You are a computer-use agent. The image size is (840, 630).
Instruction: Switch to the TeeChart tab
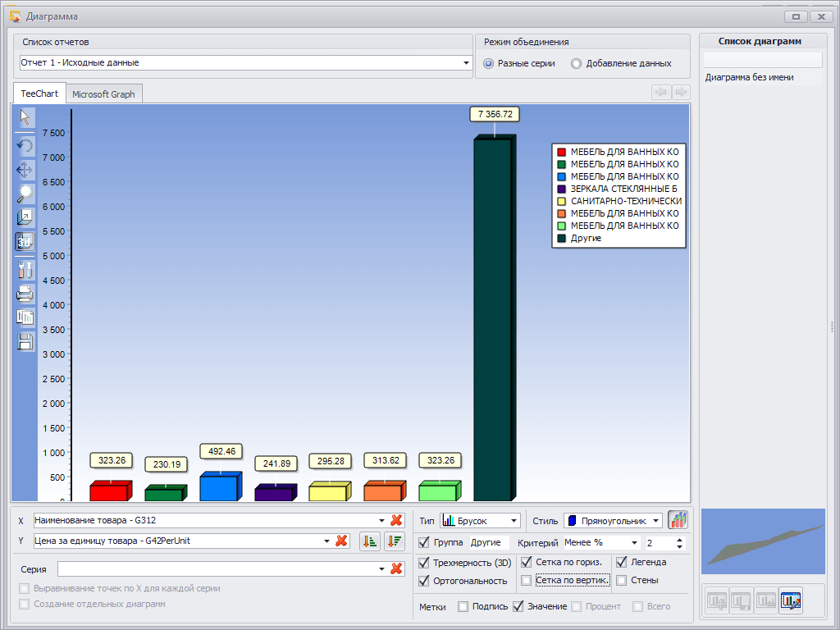(x=39, y=94)
